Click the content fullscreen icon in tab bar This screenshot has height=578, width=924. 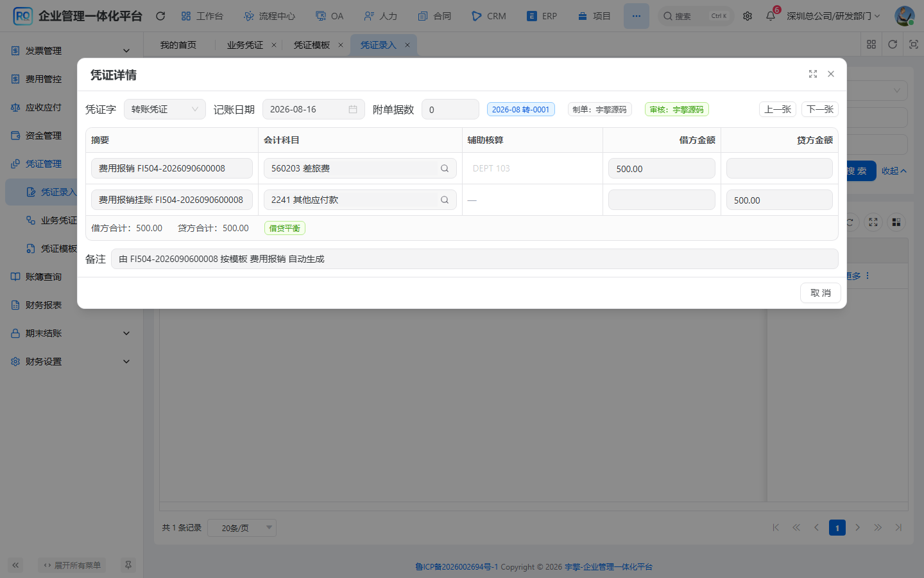(914, 44)
